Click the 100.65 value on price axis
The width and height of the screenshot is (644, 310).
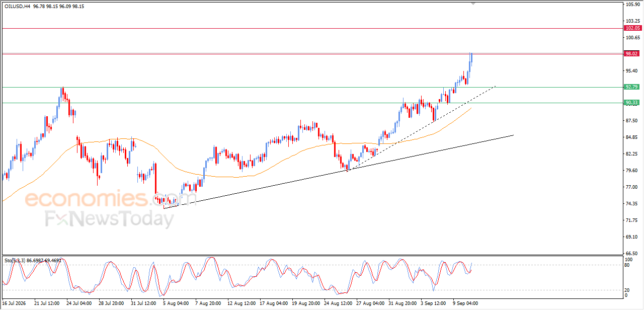click(x=632, y=38)
